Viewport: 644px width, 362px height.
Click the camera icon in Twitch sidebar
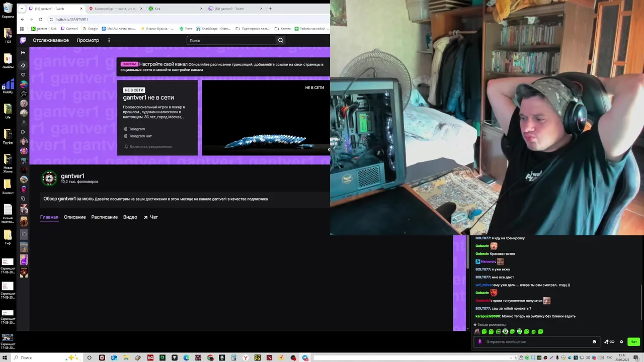(x=23, y=132)
